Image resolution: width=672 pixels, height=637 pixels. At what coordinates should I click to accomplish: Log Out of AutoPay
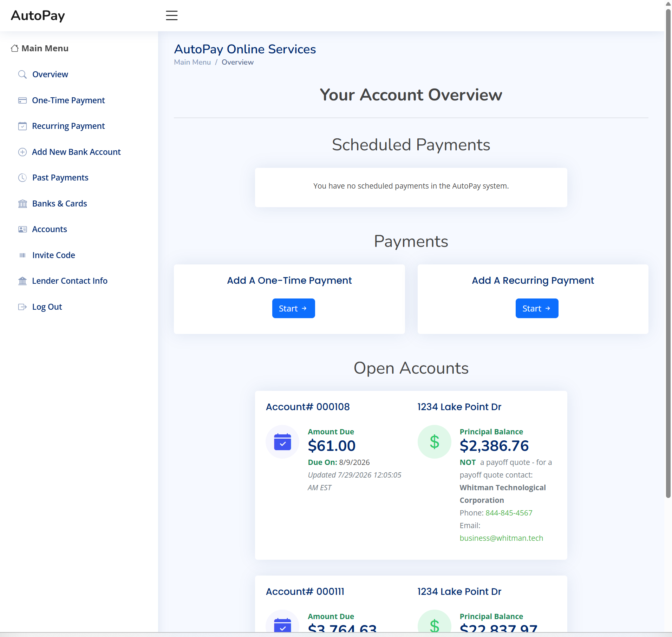coord(47,307)
